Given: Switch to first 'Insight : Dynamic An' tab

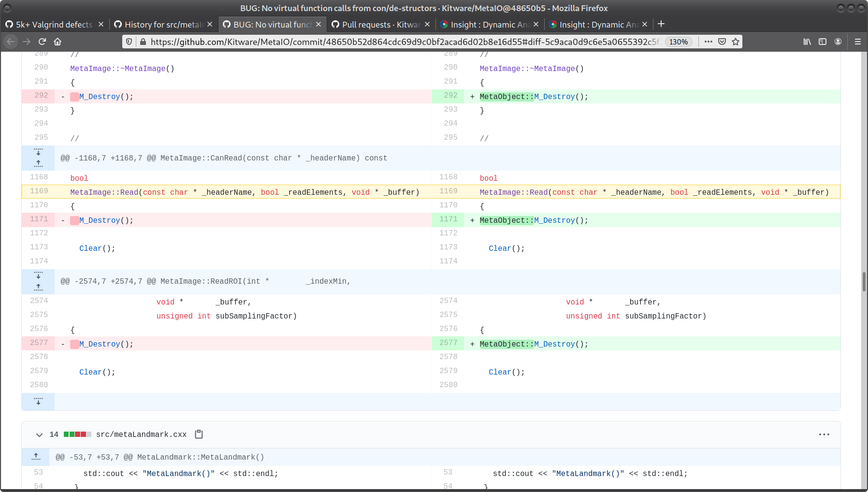Looking at the screenshot, I should (489, 24).
